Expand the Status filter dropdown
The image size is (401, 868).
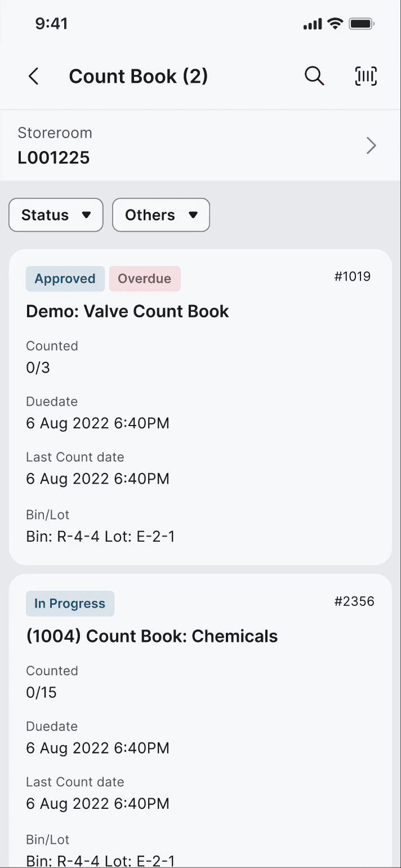pyautogui.click(x=56, y=215)
